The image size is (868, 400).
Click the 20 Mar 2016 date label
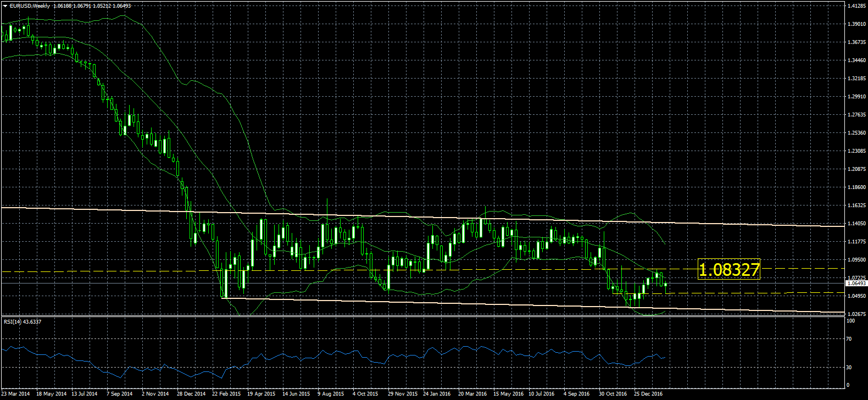(472, 394)
